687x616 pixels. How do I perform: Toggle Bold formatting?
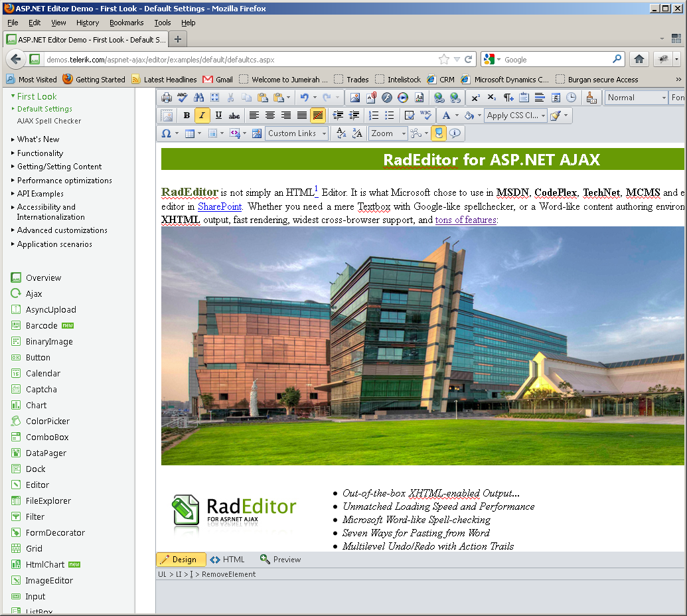[x=187, y=116]
